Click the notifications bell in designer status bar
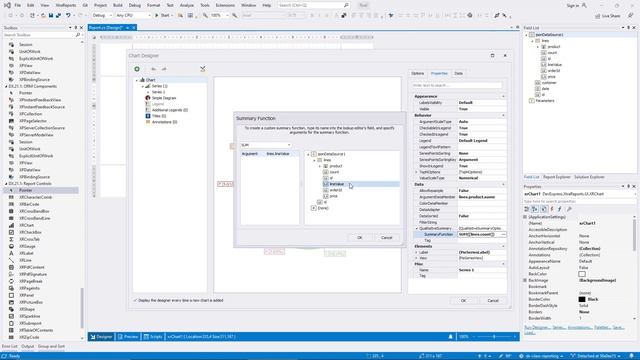The height and width of the screenshot is (360, 640). click(x=451, y=337)
